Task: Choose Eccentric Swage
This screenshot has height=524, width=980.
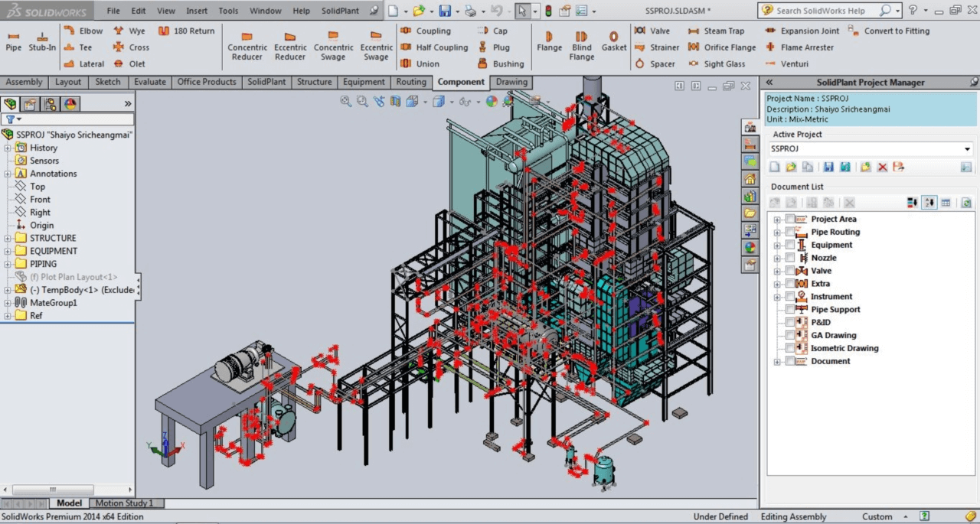Action: 376,46
